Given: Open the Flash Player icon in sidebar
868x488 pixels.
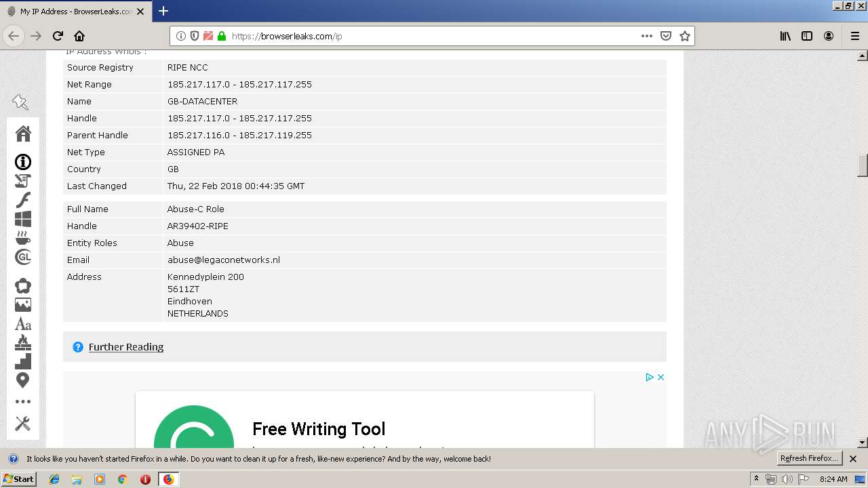Looking at the screenshot, I should point(23,201).
